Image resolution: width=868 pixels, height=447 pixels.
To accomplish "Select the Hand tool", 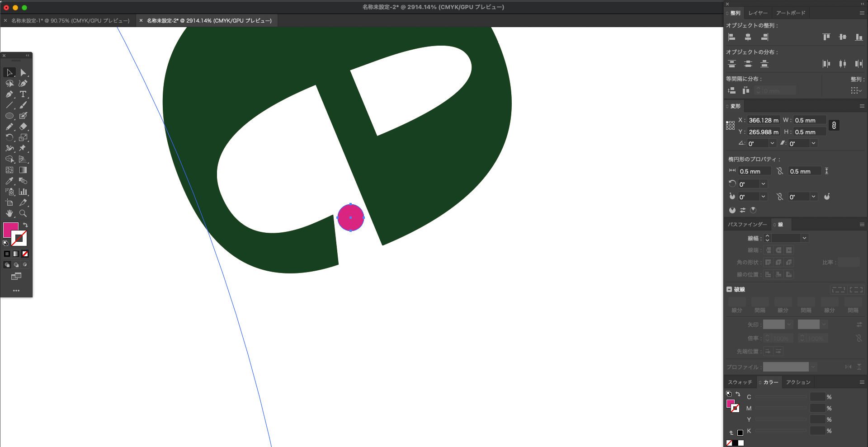I will 9,213.
